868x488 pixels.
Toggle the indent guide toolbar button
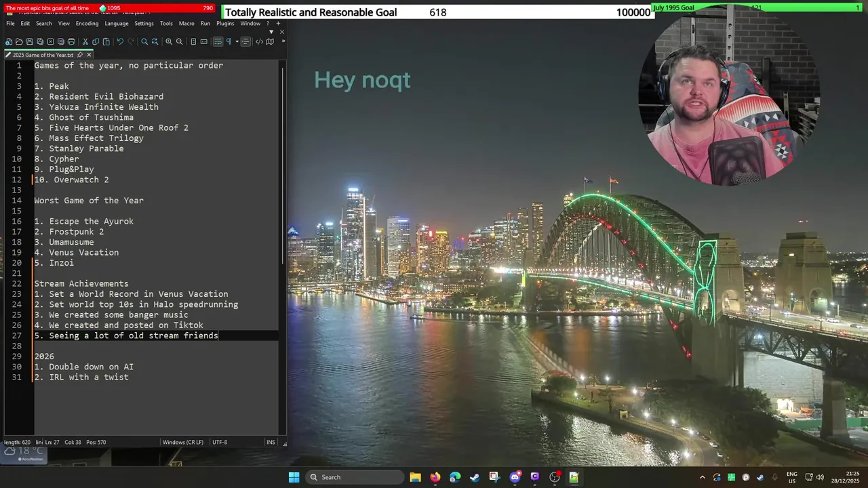(x=245, y=41)
